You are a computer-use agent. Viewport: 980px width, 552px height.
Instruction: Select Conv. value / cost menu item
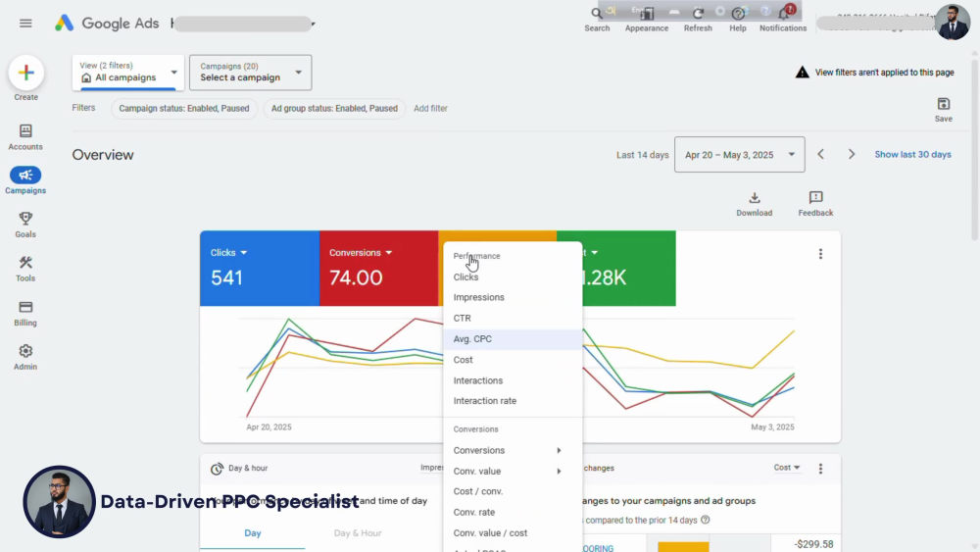point(513,533)
